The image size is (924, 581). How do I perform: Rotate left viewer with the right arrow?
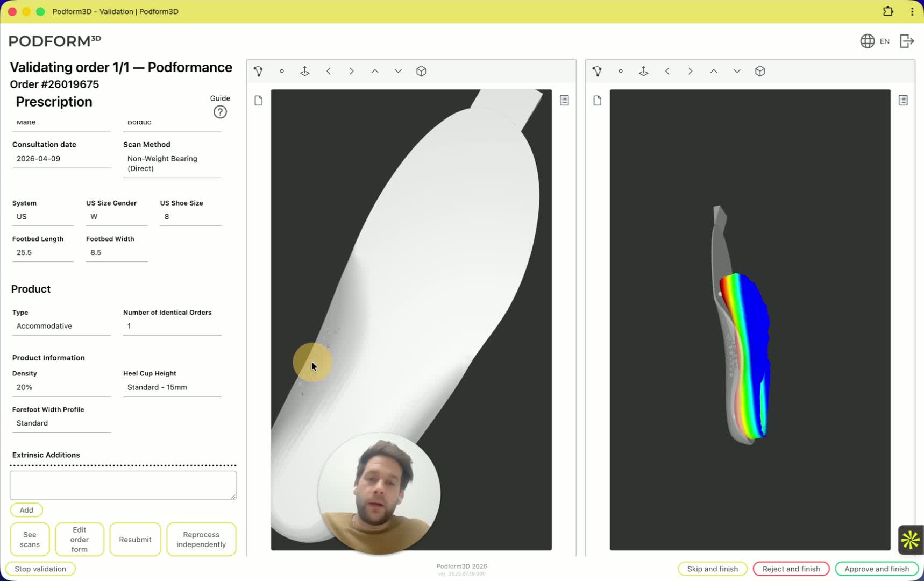[x=352, y=71]
